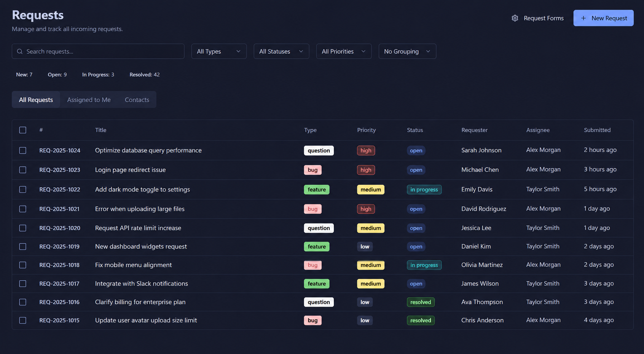Focus the Search requests input field
Image resolution: width=644 pixels, height=354 pixels.
[98, 51]
